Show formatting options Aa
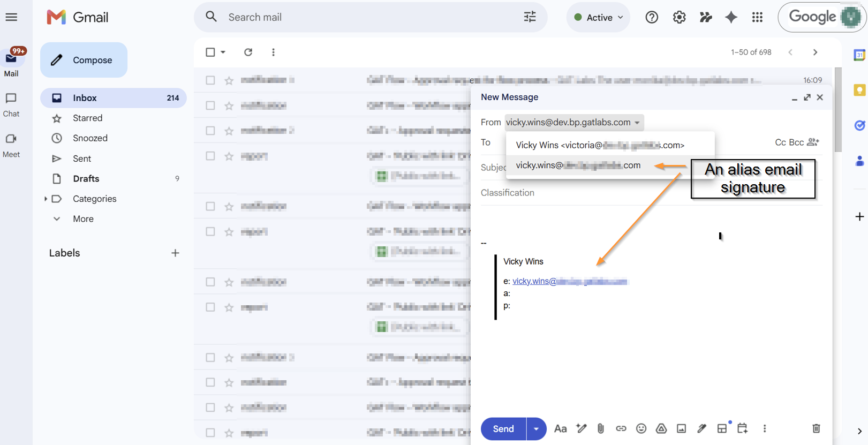The image size is (868, 445). point(560,428)
